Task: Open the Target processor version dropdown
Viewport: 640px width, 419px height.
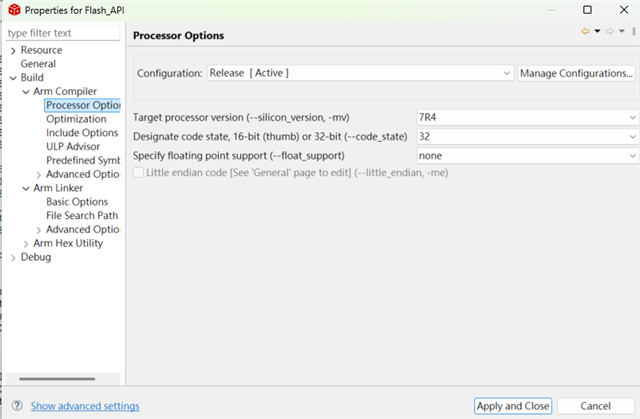Action: pyautogui.click(x=527, y=117)
